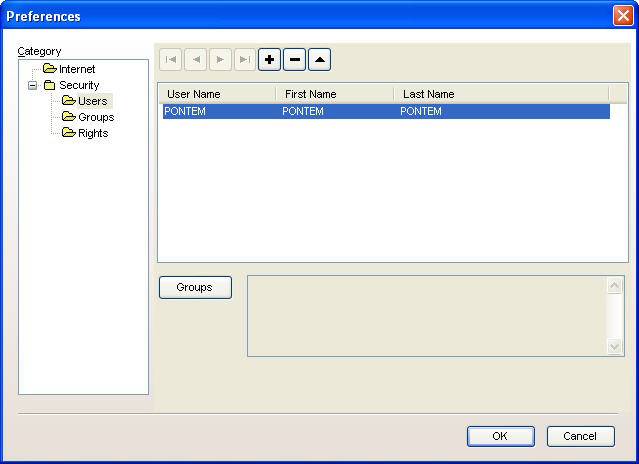Sort by First Name column header
Image resolution: width=639 pixels, height=464 pixels.
click(x=335, y=94)
